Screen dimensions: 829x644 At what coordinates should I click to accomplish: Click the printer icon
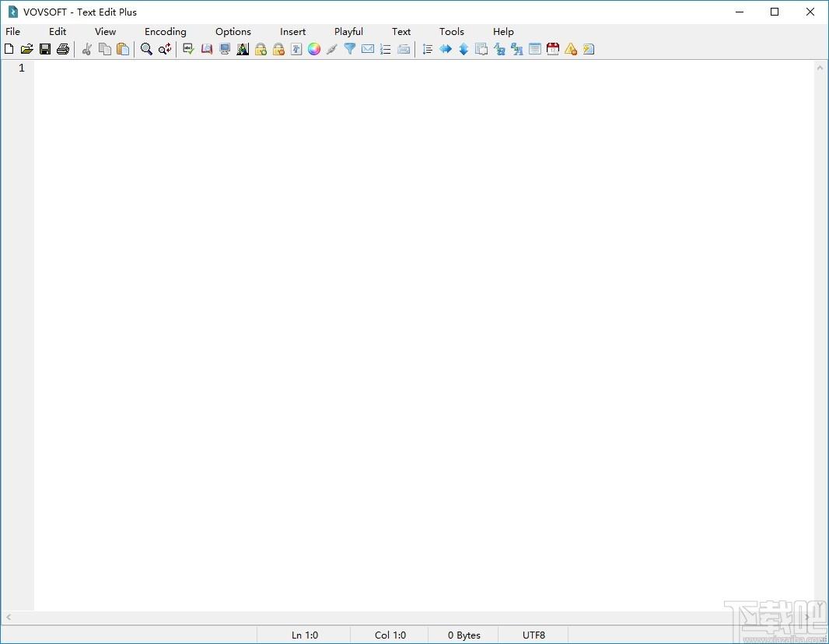[63, 49]
